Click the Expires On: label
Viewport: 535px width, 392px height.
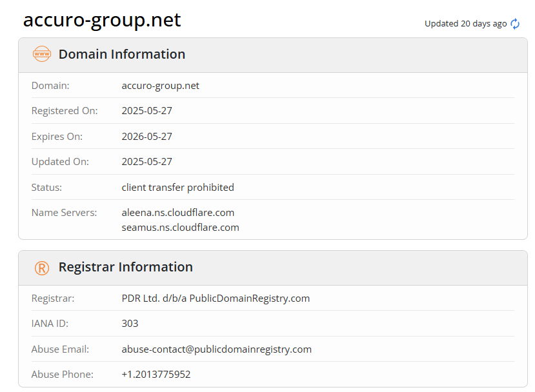pos(57,136)
